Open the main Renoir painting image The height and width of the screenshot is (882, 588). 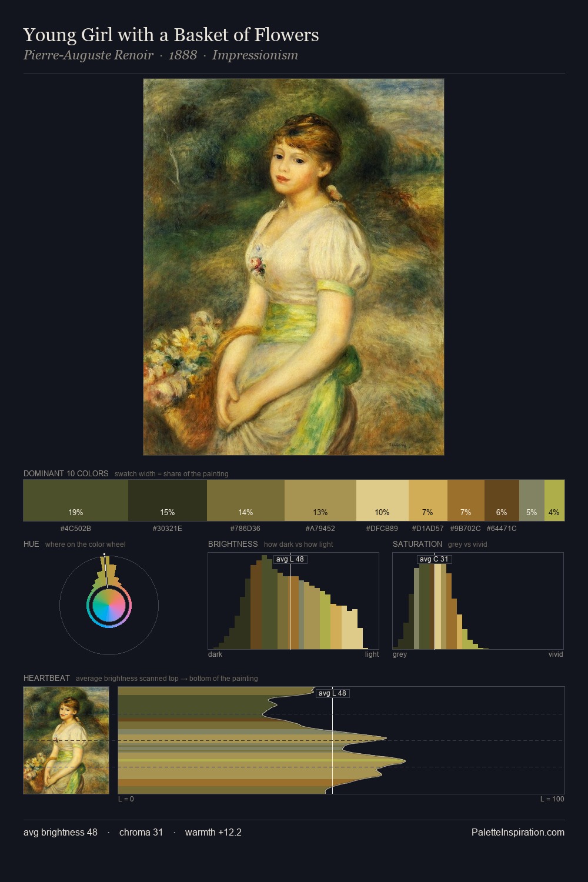click(x=293, y=267)
